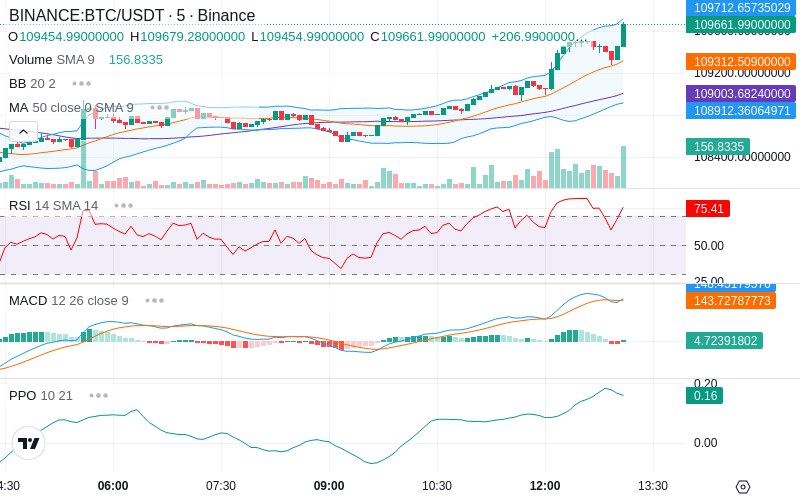Select the BINANCE:BTC/USDT symbol title
The image size is (800, 500).
132,15
